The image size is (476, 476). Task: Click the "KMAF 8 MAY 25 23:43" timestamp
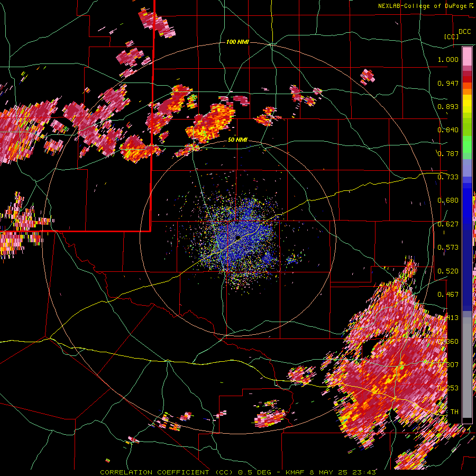coord(331,472)
